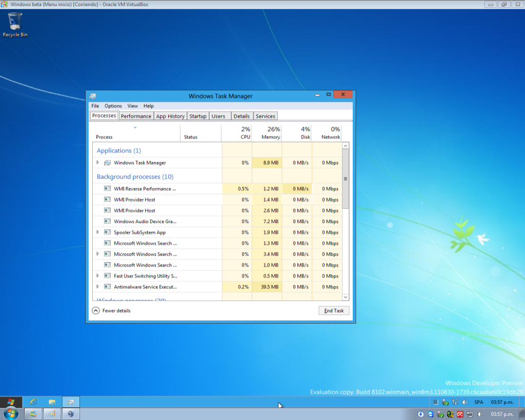Open the Recycle Bin desktop icon
The width and height of the screenshot is (525, 420).
(x=15, y=25)
